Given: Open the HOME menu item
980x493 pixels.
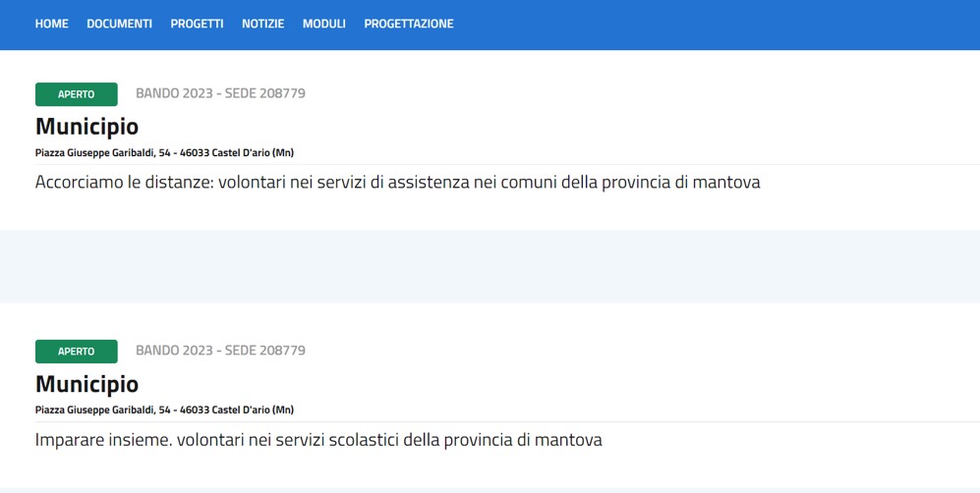Looking at the screenshot, I should (51, 24).
